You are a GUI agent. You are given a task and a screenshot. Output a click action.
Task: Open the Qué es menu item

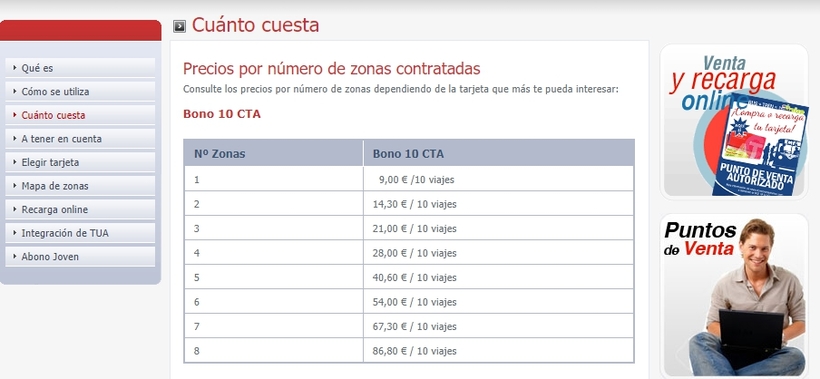(x=80, y=68)
